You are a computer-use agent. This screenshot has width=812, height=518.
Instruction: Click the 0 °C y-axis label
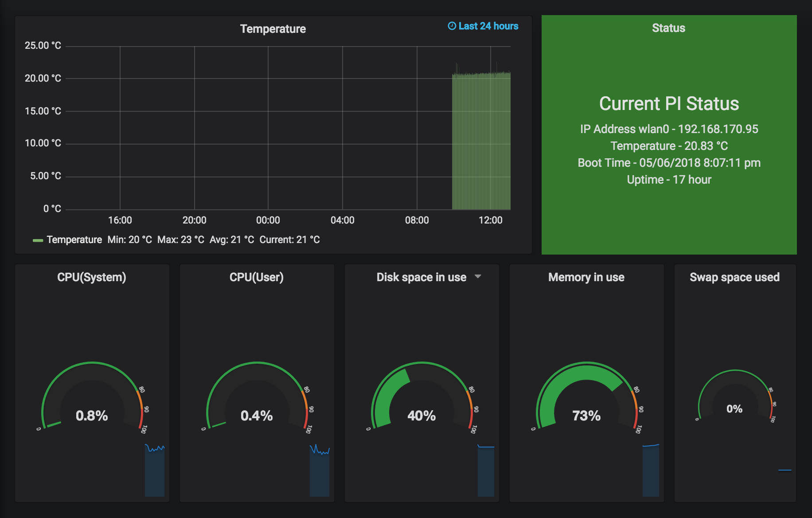52,209
